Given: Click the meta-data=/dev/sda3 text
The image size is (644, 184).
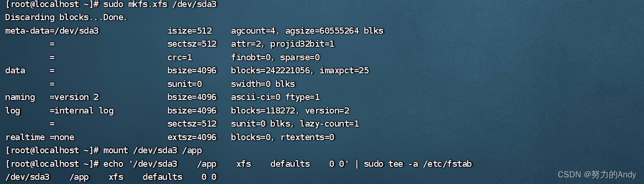Looking at the screenshot, I should pyautogui.click(x=52, y=31).
